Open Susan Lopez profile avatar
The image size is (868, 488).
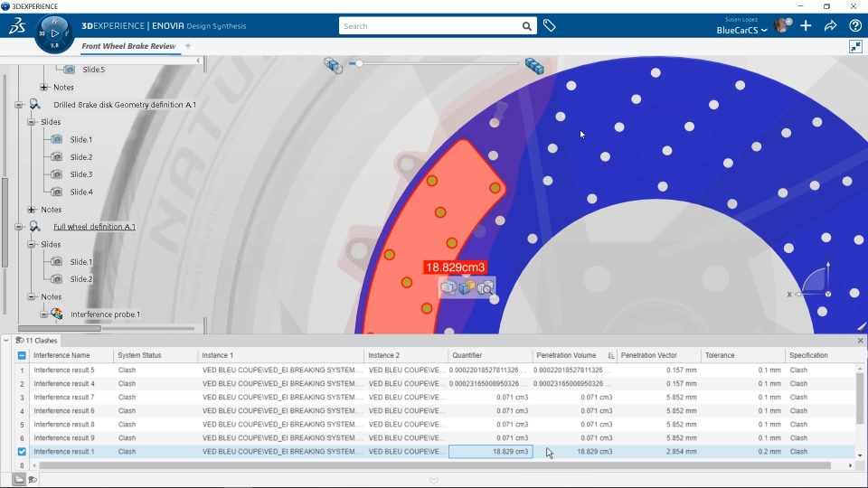[x=782, y=25]
